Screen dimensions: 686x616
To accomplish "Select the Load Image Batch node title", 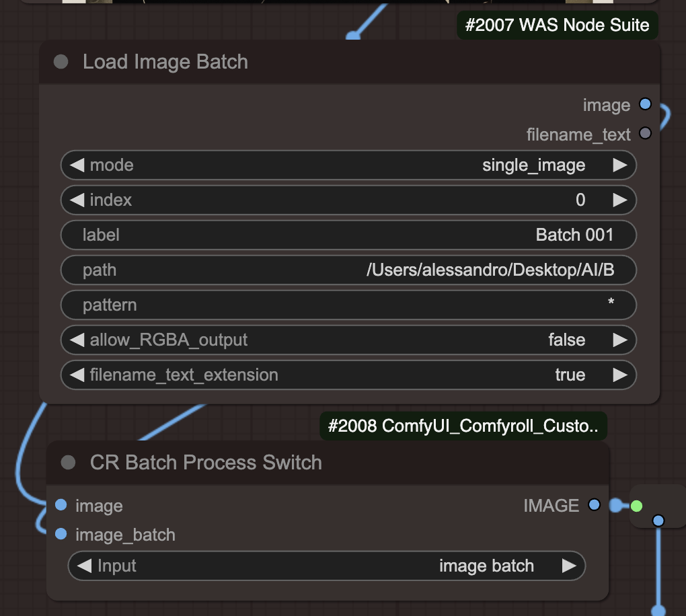I will point(165,62).
